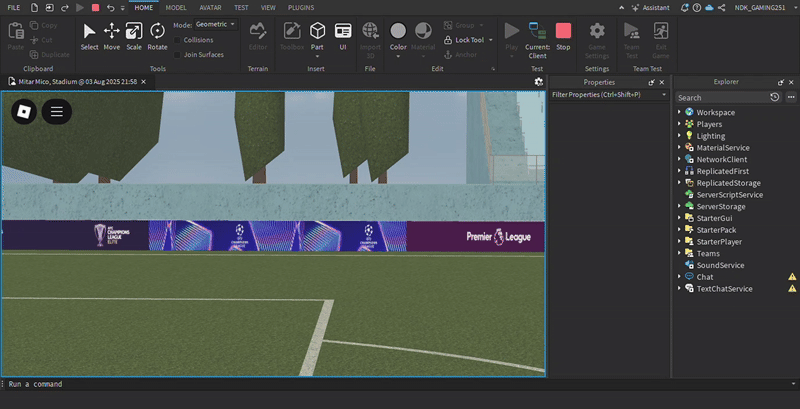Open Game Settings gear
The height and width of the screenshot is (409, 800).
point(597,31)
